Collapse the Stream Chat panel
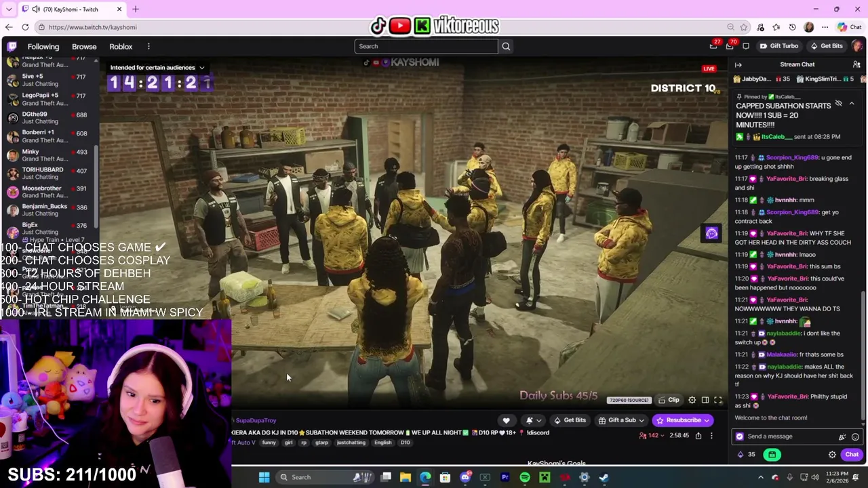The height and width of the screenshot is (488, 868). tap(738, 64)
